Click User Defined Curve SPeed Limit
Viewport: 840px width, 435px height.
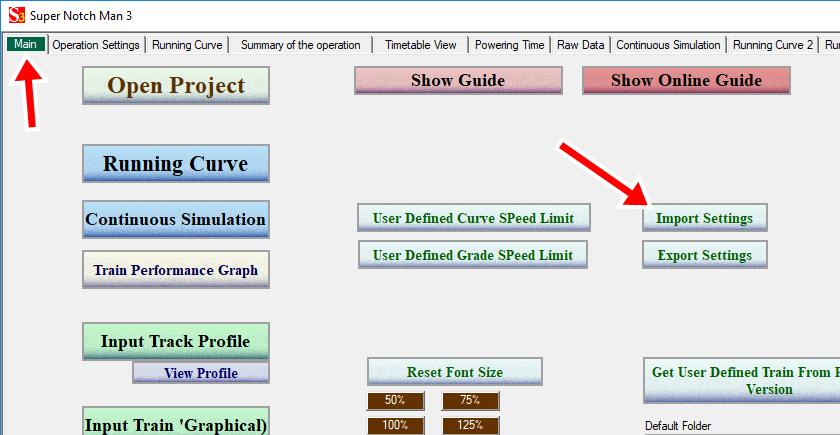pyautogui.click(x=473, y=218)
